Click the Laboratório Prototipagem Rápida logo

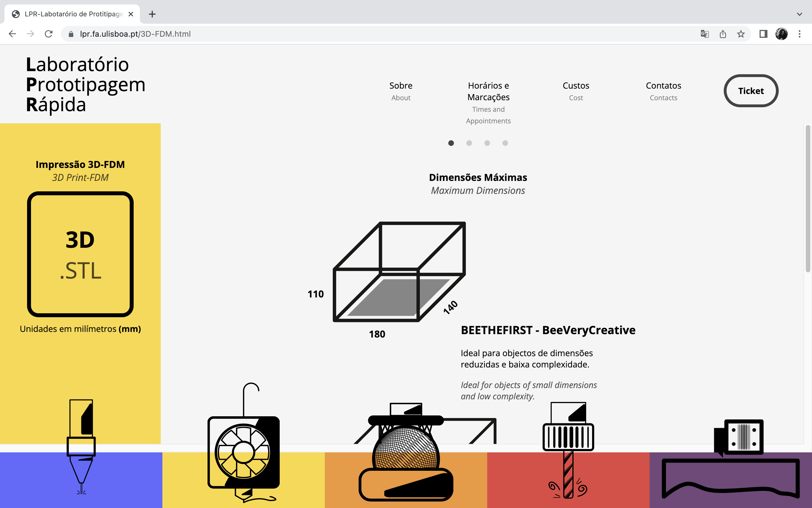[x=85, y=84]
